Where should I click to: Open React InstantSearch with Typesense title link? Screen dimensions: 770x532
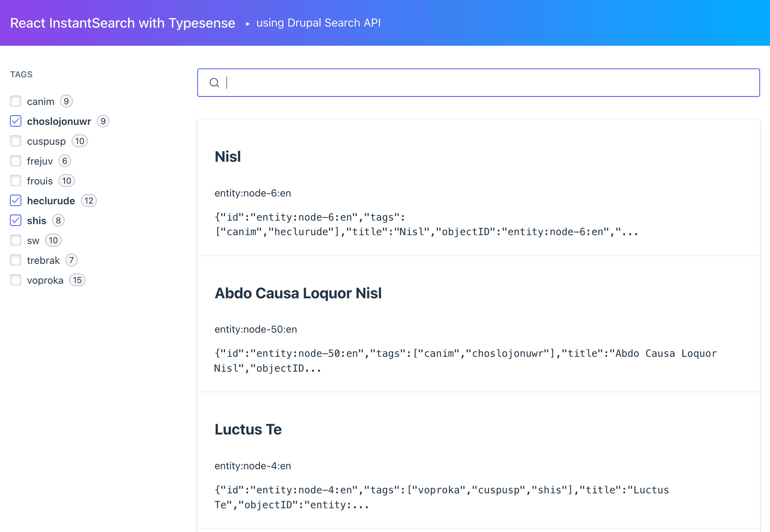coord(122,23)
